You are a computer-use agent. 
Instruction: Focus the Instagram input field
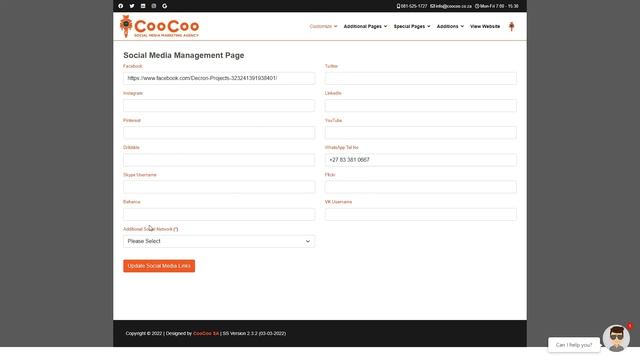tap(219, 106)
